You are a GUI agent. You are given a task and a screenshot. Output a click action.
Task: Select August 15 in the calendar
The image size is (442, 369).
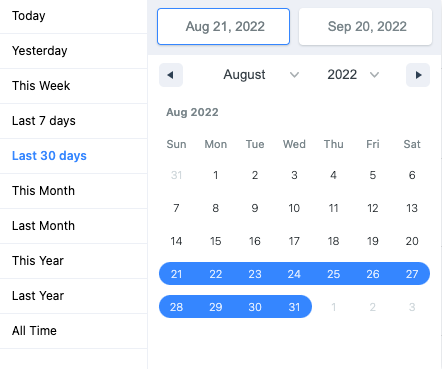tap(216, 241)
